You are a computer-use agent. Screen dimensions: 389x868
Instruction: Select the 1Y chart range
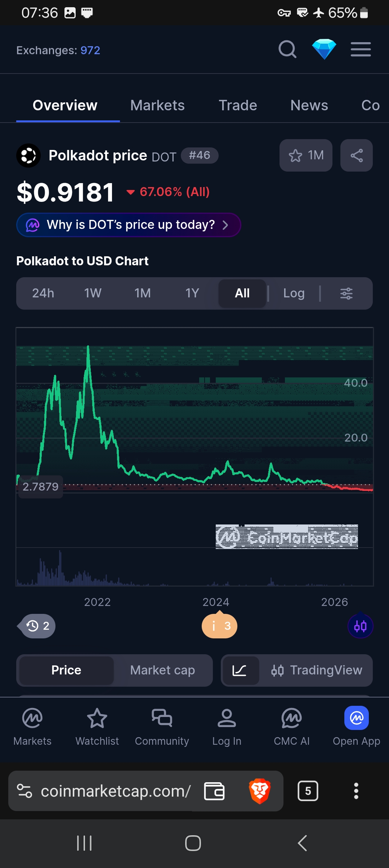click(192, 293)
